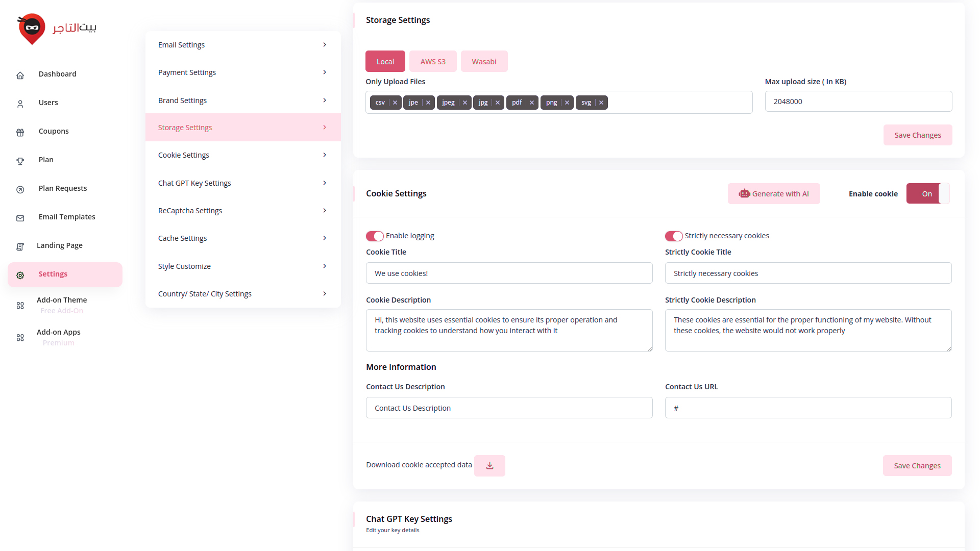Click Generate with AI button

click(774, 194)
